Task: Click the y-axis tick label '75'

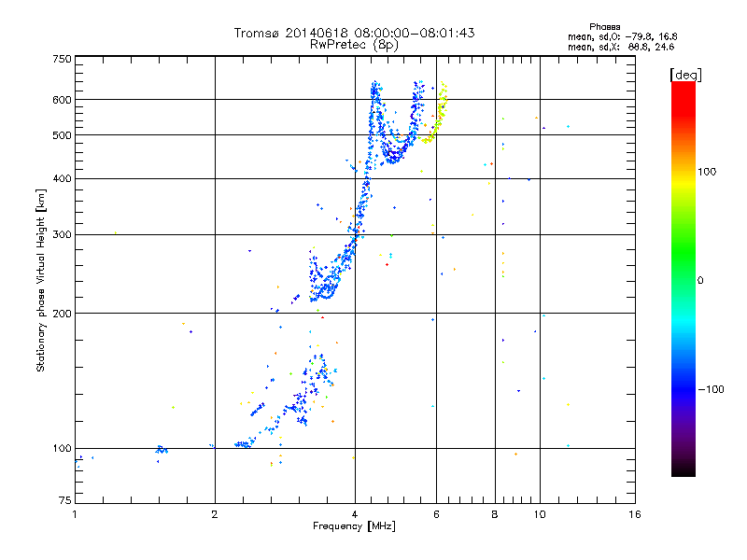Action: (65, 500)
